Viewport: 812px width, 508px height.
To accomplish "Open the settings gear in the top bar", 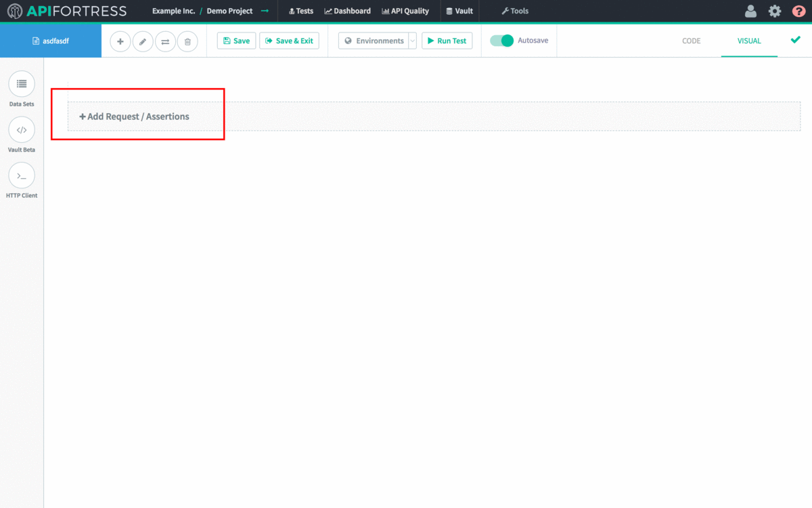I will [x=775, y=11].
